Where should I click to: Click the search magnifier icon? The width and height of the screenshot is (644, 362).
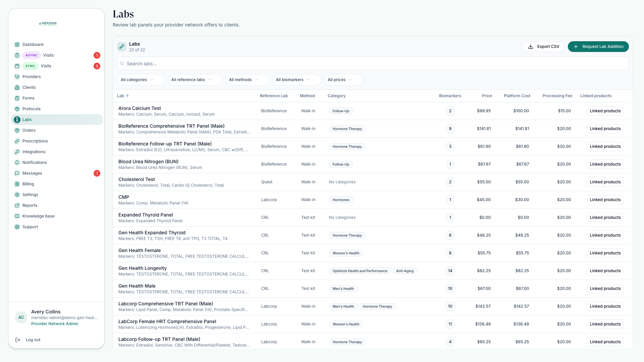[122, 64]
